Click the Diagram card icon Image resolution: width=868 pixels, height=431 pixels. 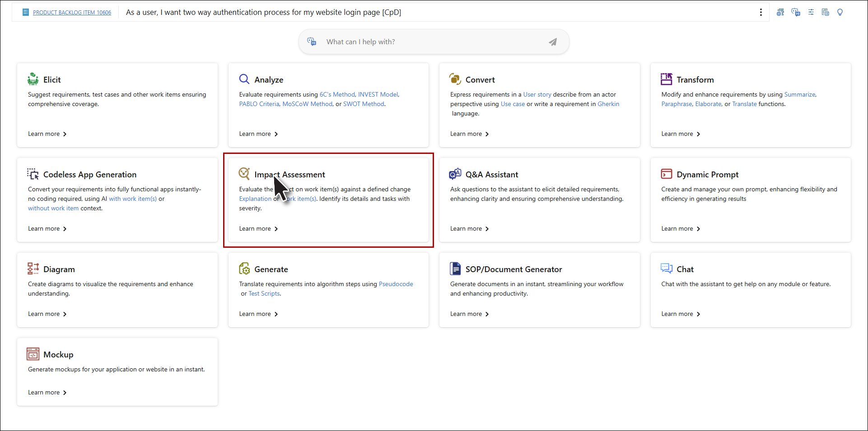pos(33,269)
